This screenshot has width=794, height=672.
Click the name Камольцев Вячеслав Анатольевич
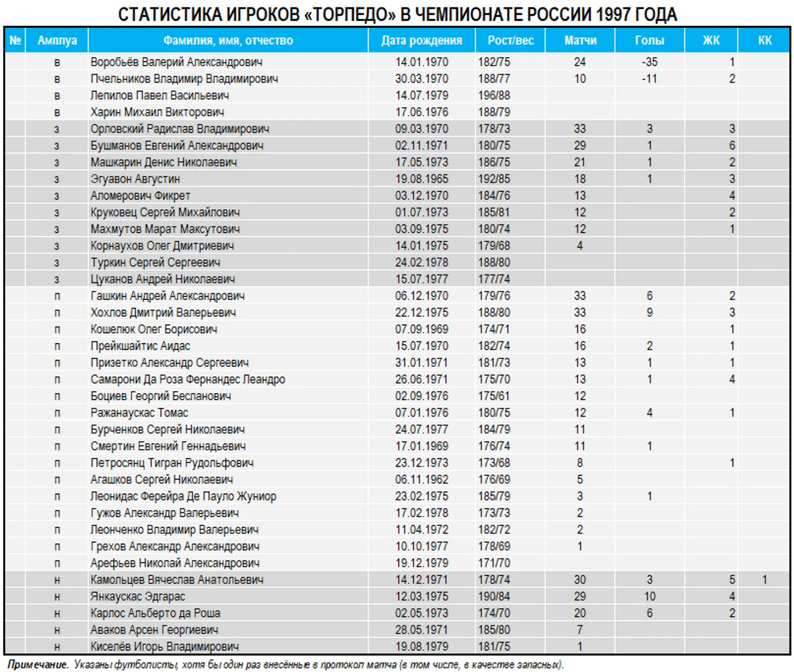[x=177, y=580]
